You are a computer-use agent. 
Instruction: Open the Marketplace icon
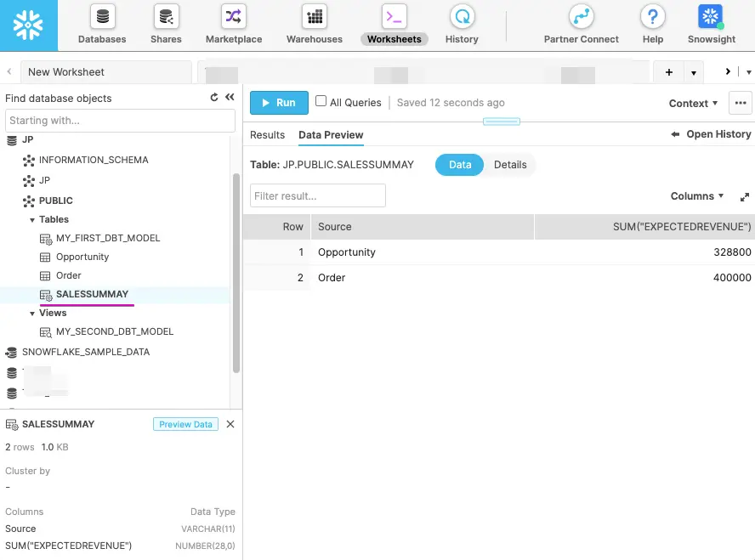(234, 17)
